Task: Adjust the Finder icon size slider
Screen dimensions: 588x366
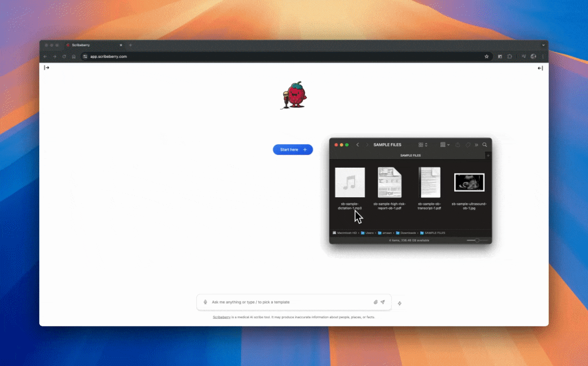Action: click(477, 240)
